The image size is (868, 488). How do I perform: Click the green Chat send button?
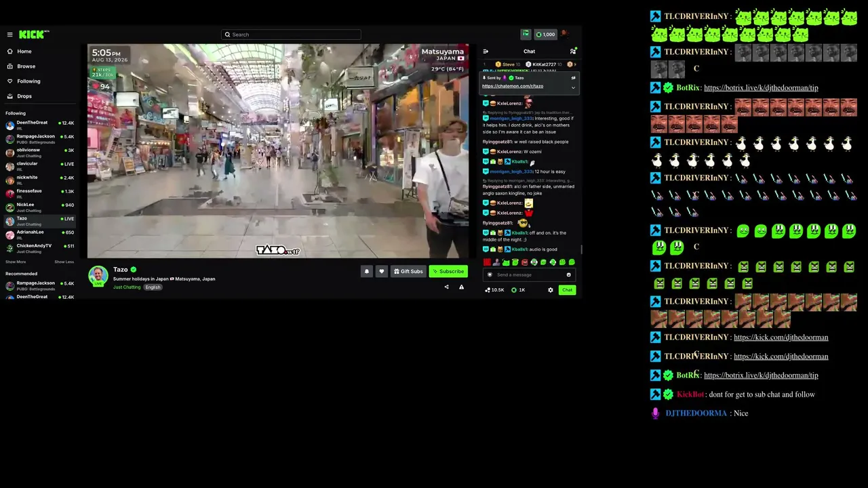coord(567,290)
